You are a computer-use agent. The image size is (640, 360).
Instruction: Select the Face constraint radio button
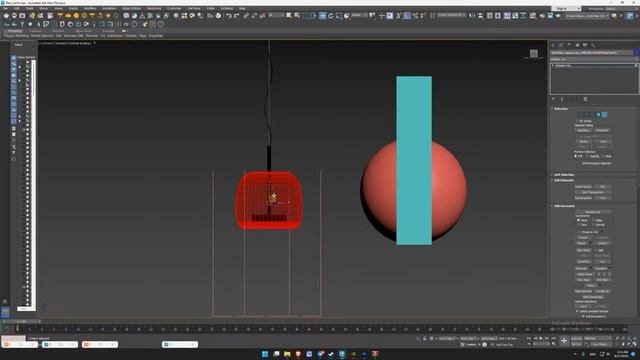coord(578,225)
